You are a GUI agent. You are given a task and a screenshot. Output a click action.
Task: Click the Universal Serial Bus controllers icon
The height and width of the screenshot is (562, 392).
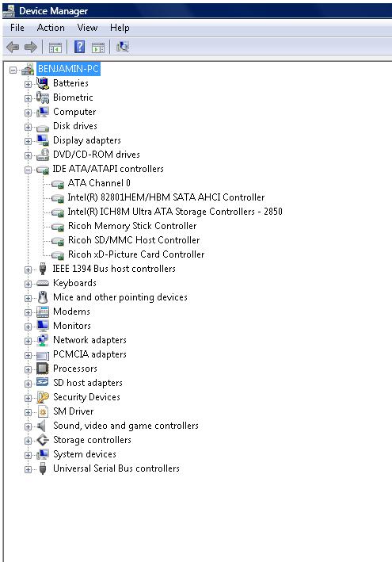43,468
